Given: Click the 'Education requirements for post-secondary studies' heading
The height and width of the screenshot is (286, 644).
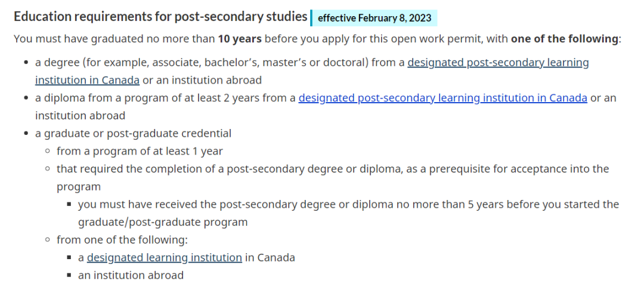Looking at the screenshot, I should click(160, 17).
